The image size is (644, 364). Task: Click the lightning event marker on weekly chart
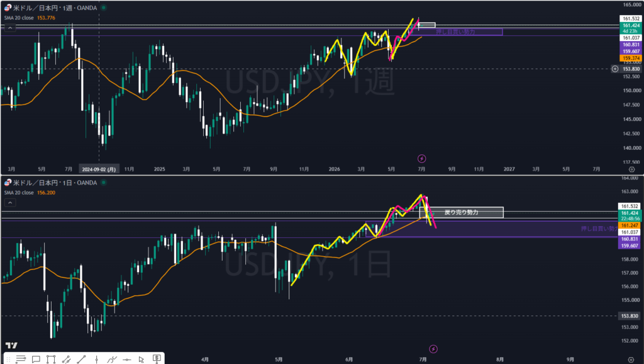point(421,158)
